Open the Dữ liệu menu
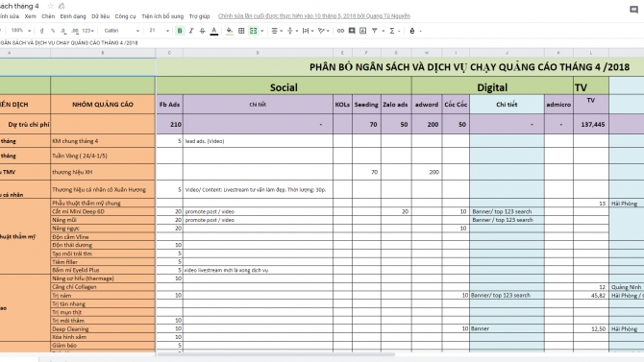The image size is (644, 362). click(100, 16)
